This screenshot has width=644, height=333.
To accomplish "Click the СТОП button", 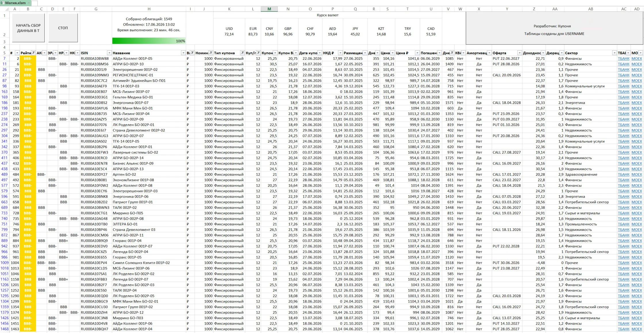I will (x=63, y=28).
